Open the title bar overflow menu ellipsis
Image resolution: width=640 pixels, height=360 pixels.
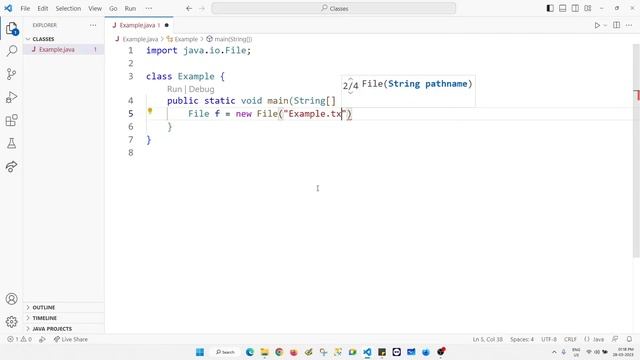[149, 8]
